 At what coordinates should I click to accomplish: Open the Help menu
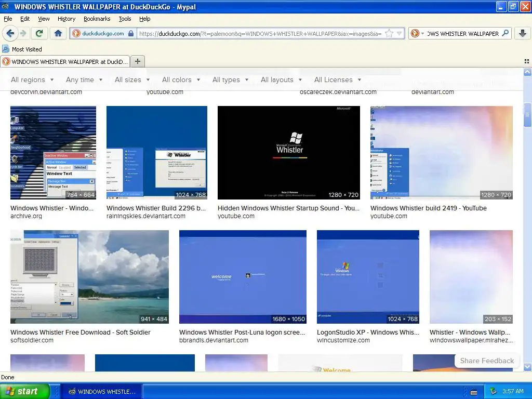click(144, 19)
